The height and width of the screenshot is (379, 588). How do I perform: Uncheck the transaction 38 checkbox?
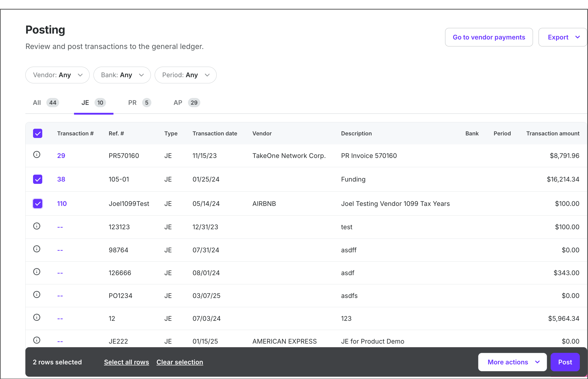[x=38, y=179]
